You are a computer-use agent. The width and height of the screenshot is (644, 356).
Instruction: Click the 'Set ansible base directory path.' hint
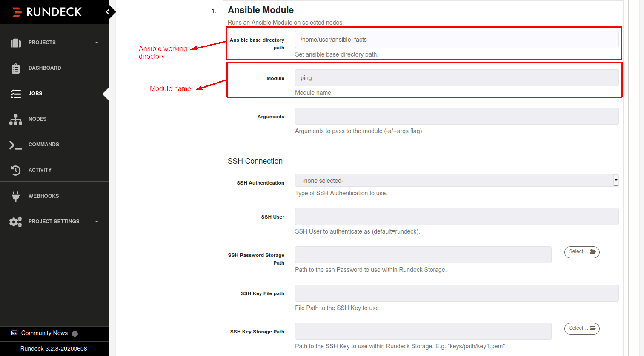pos(337,54)
